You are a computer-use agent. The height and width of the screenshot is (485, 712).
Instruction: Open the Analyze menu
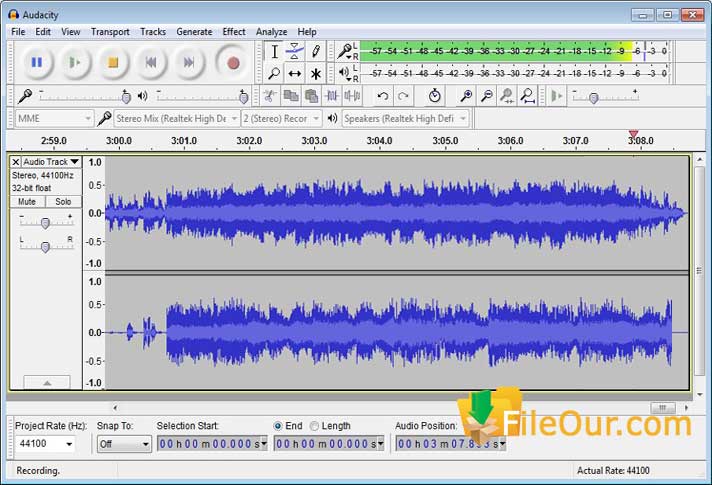click(x=272, y=32)
